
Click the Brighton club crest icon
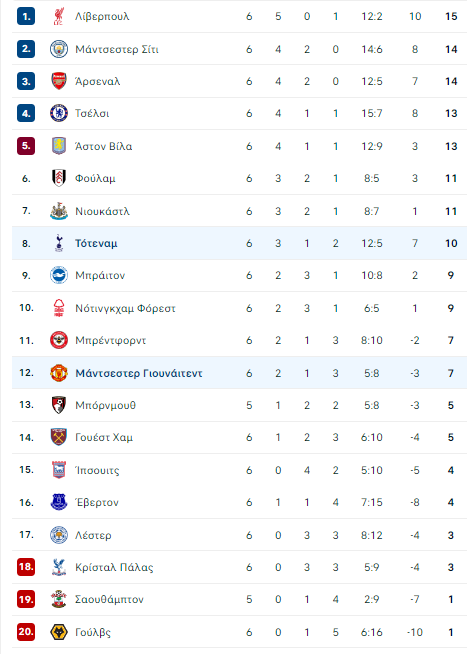tap(59, 275)
